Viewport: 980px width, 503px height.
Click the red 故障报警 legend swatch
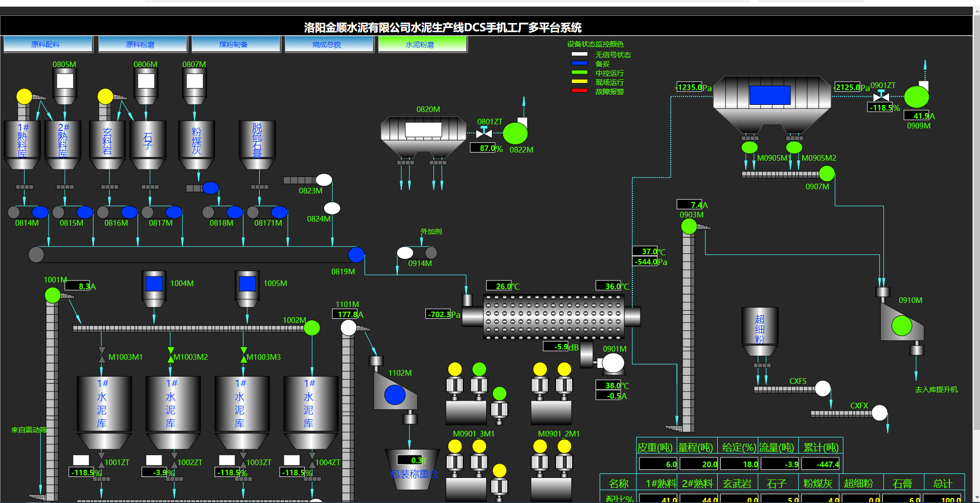pos(579,91)
